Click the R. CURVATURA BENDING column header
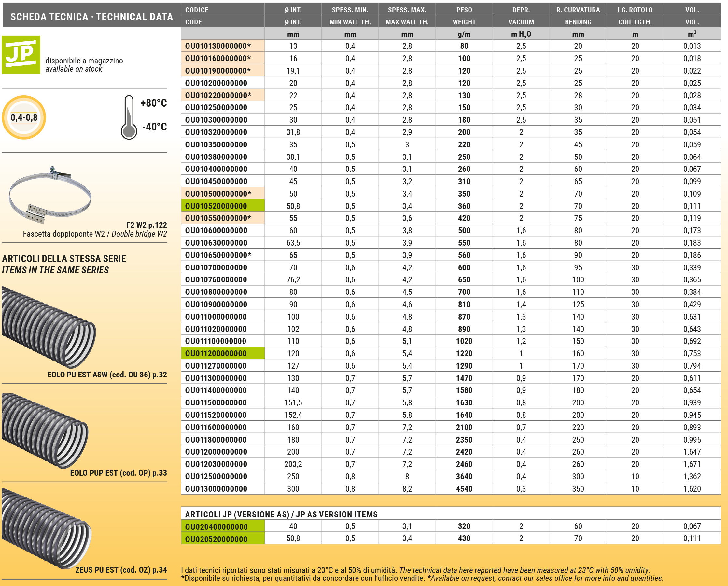 pos(578,16)
